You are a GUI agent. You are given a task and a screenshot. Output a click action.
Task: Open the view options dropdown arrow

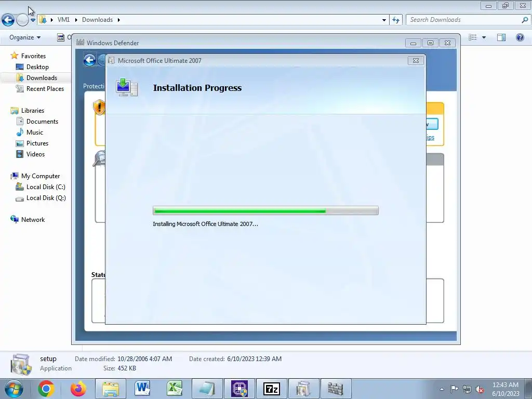pyautogui.click(x=484, y=37)
